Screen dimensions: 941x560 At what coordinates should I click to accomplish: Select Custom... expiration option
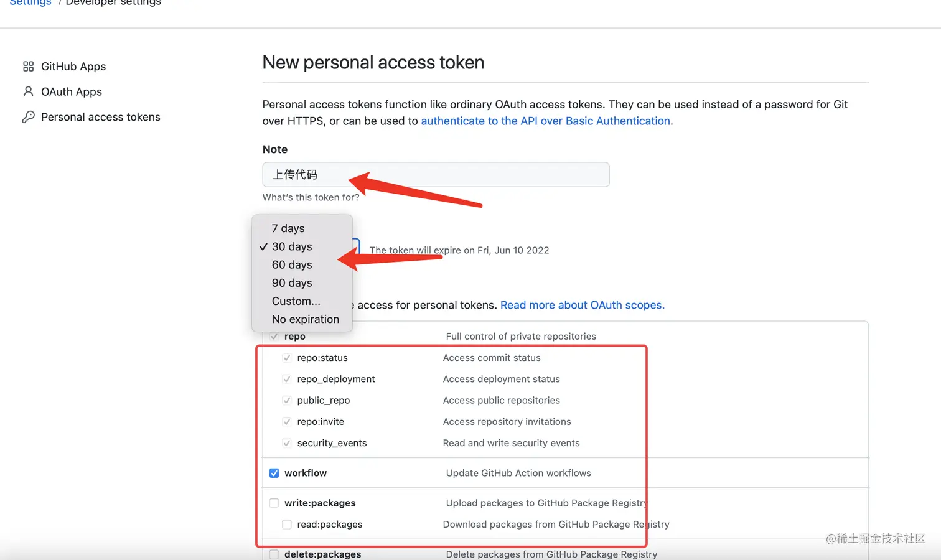point(296,301)
